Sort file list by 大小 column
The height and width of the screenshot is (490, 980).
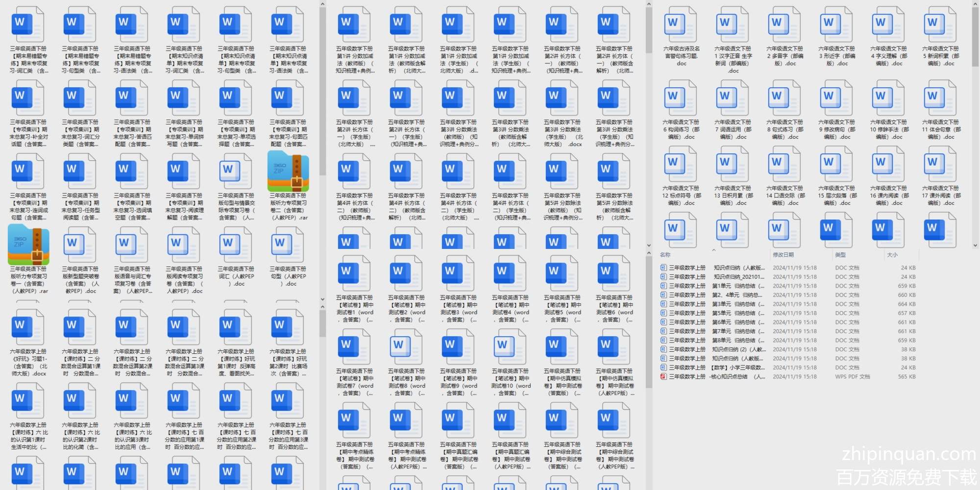(x=892, y=255)
